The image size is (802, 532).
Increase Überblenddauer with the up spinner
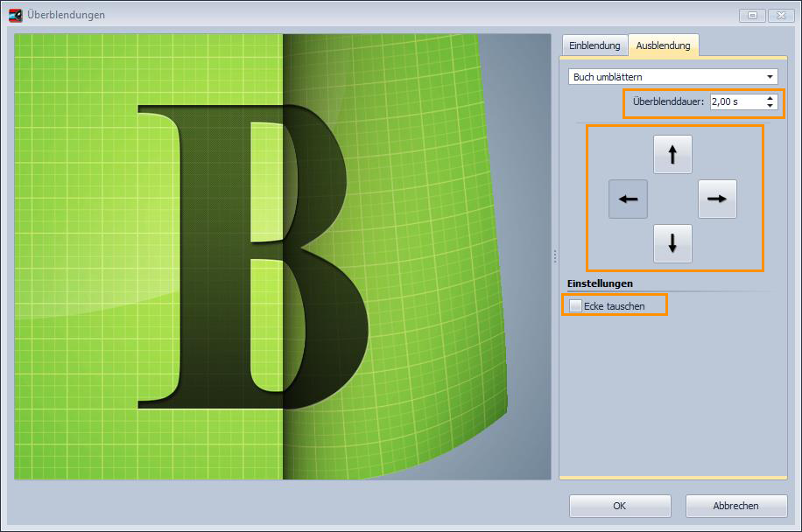[770, 97]
